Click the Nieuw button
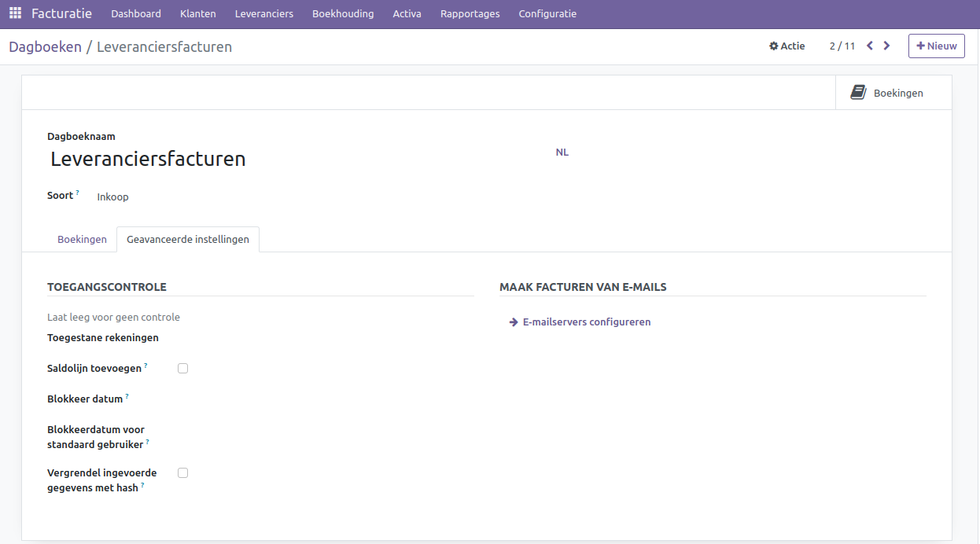 point(936,46)
